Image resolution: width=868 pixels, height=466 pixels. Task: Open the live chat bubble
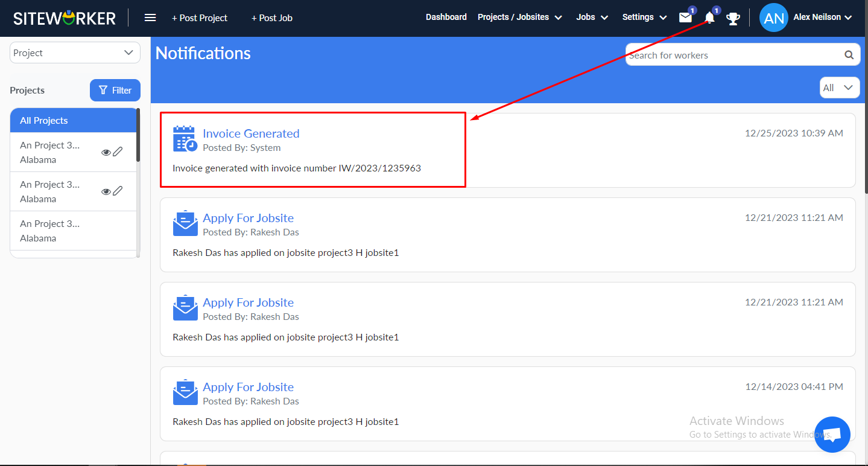pyautogui.click(x=832, y=434)
